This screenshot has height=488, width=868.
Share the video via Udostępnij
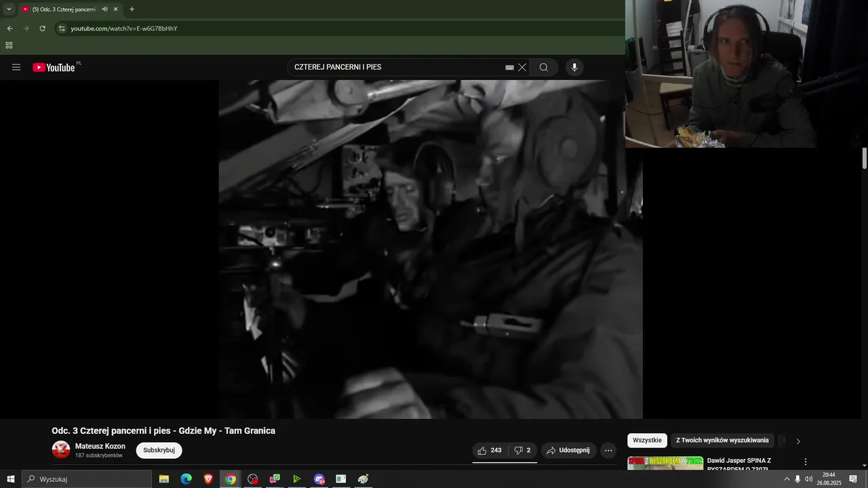click(x=568, y=450)
